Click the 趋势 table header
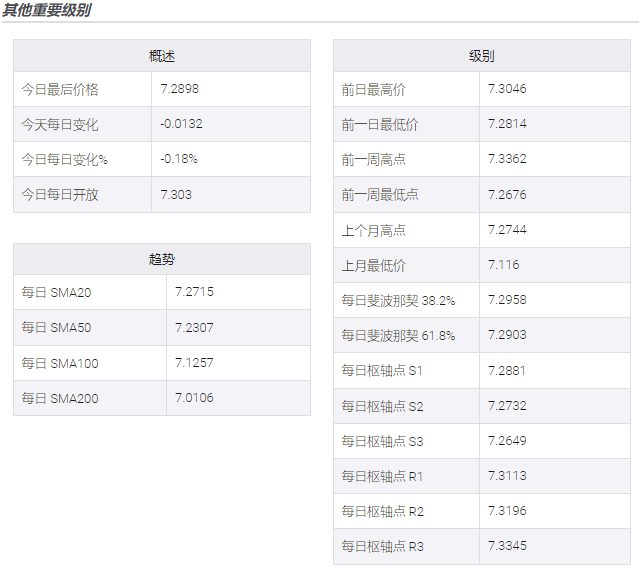639x570 pixels. point(162,259)
